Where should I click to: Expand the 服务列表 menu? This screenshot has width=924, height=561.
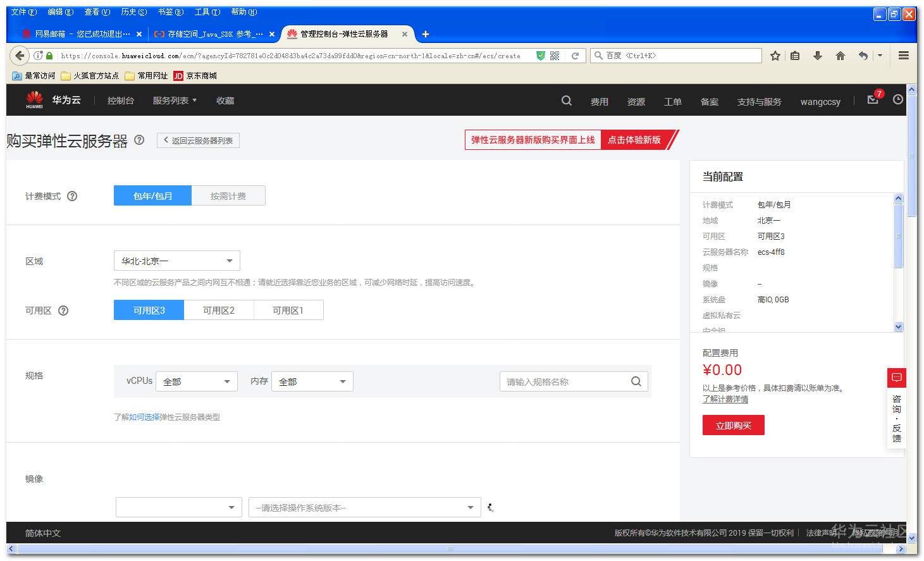[175, 101]
